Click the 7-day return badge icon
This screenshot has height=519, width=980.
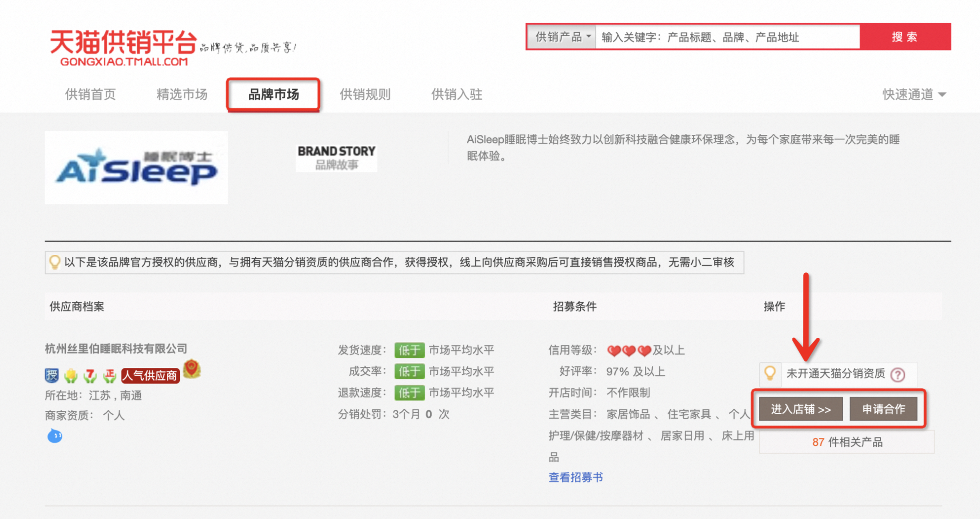pos(90,375)
